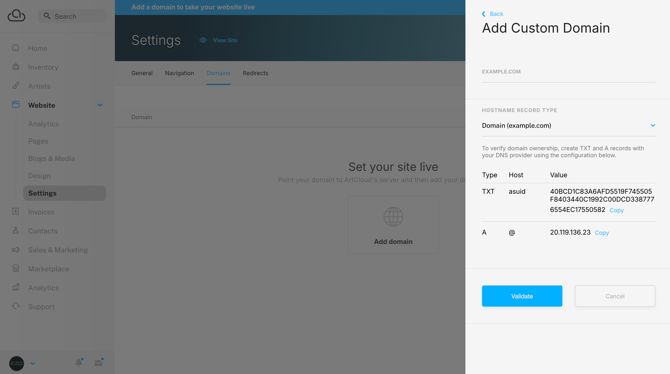Collapse the Website section chevron
This screenshot has height=374, width=670.
coord(100,105)
